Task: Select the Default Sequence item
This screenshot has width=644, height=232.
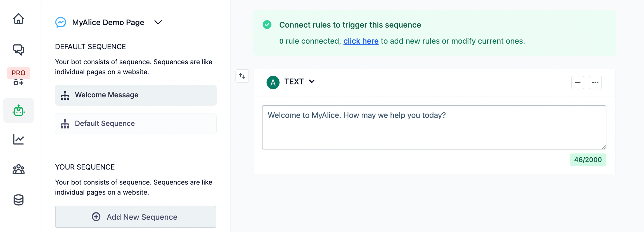Action: pos(136,124)
